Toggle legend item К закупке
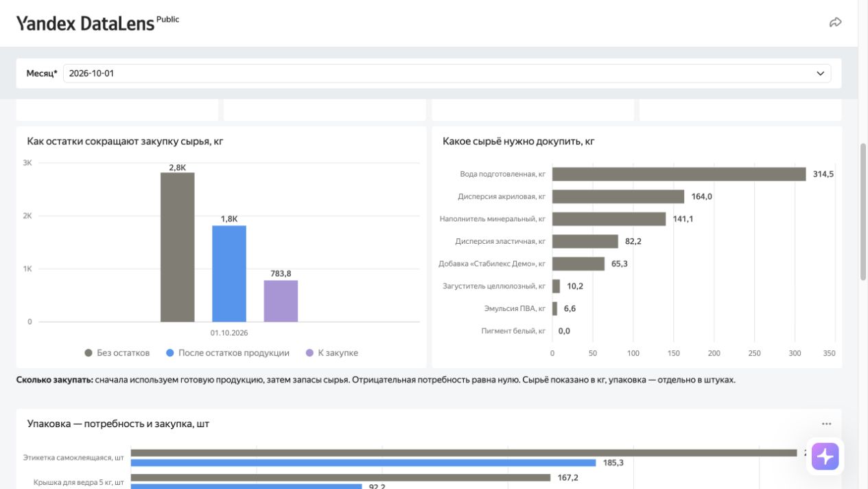Image resolution: width=868 pixels, height=489 pixels. click(x=332, y=353)
